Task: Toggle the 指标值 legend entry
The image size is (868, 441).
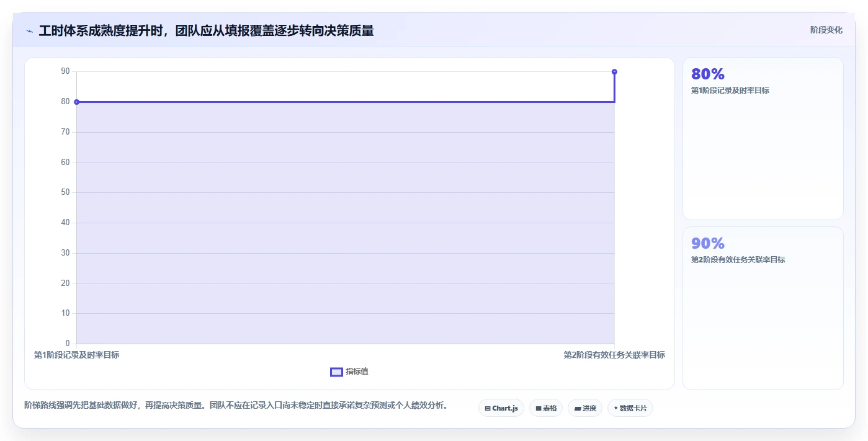Action: click(349, 372)
